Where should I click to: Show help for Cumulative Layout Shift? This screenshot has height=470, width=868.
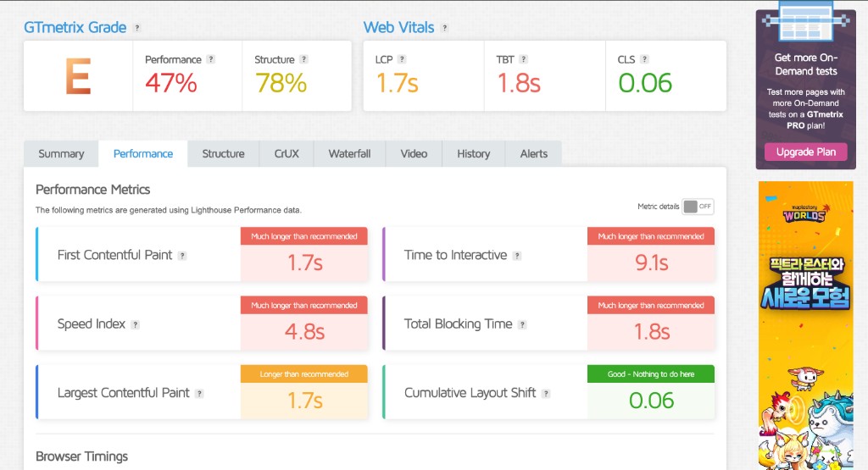pyautogui.click(x=547, y=394)
